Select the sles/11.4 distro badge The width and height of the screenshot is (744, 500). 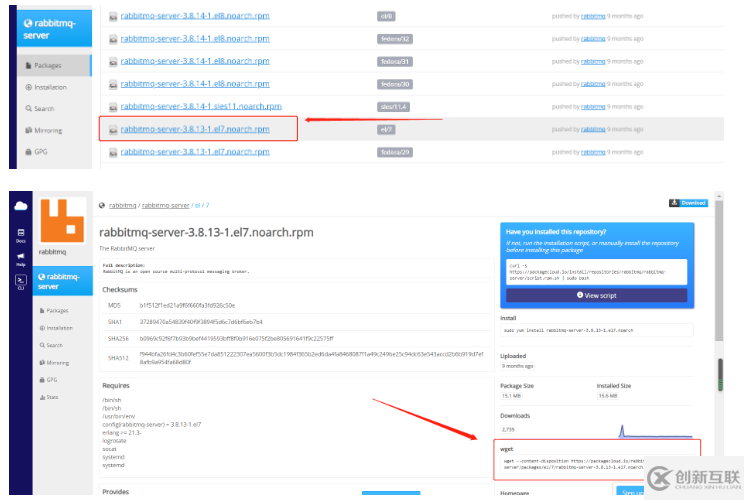[x=393, y=107]
